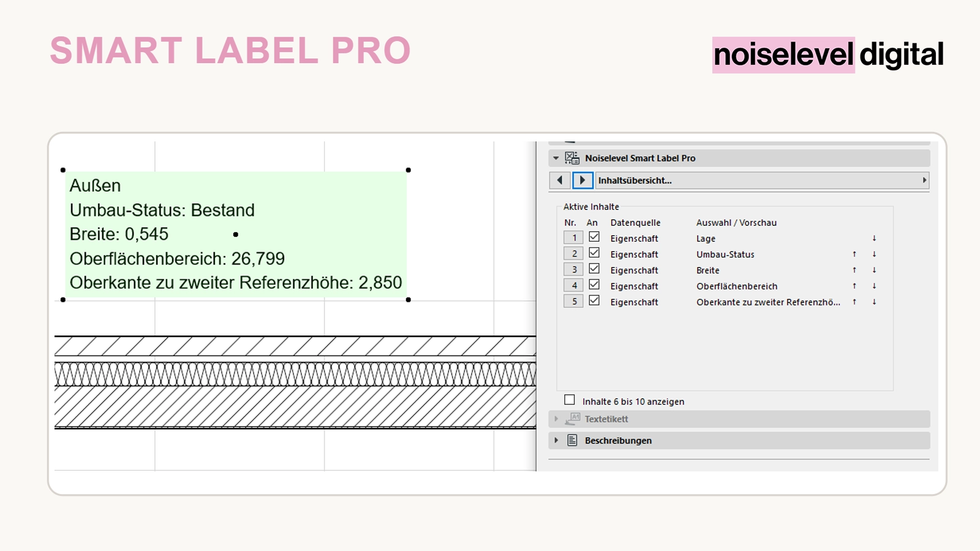
Task: Select the Lage preview value
Action: pyautogui.click(x=706, y=239)
